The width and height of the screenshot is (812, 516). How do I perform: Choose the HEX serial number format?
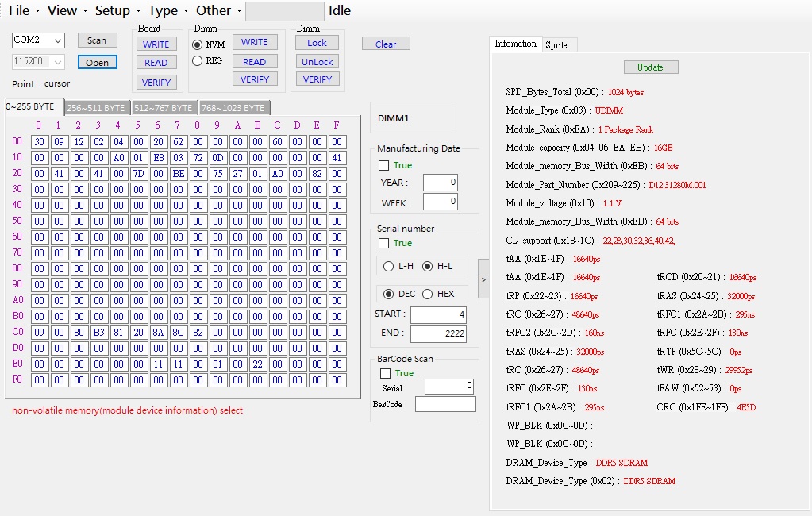click(428, 294)
